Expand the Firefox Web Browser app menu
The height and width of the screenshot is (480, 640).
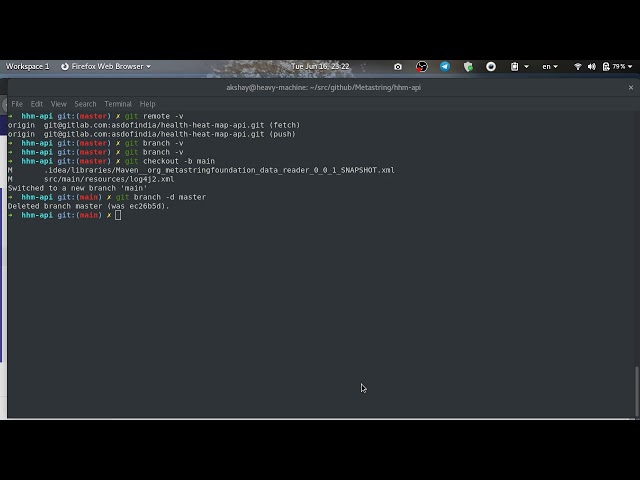pos(106,67)
